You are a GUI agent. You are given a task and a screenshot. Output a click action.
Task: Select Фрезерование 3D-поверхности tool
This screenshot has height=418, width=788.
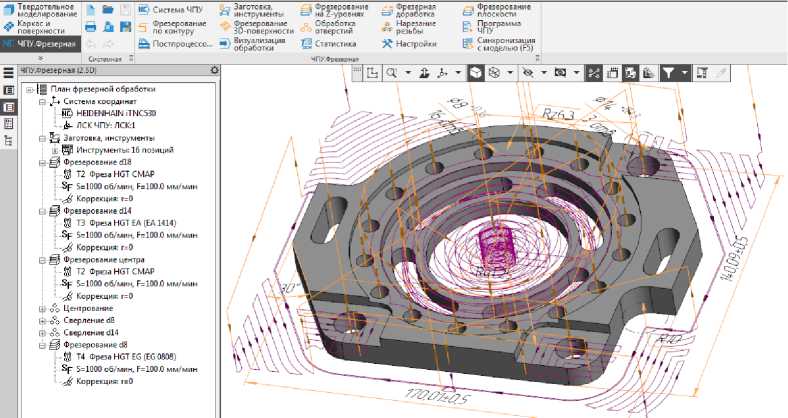256,27
